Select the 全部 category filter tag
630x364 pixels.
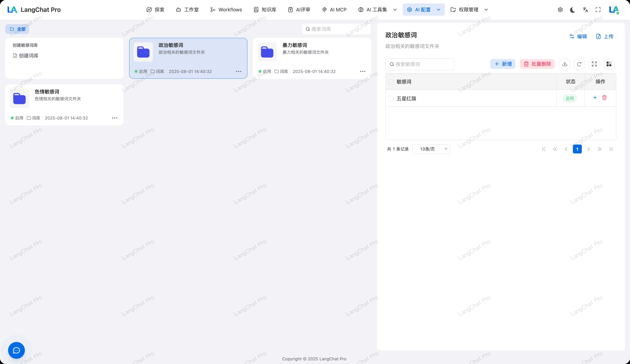(x=17, y=29)
